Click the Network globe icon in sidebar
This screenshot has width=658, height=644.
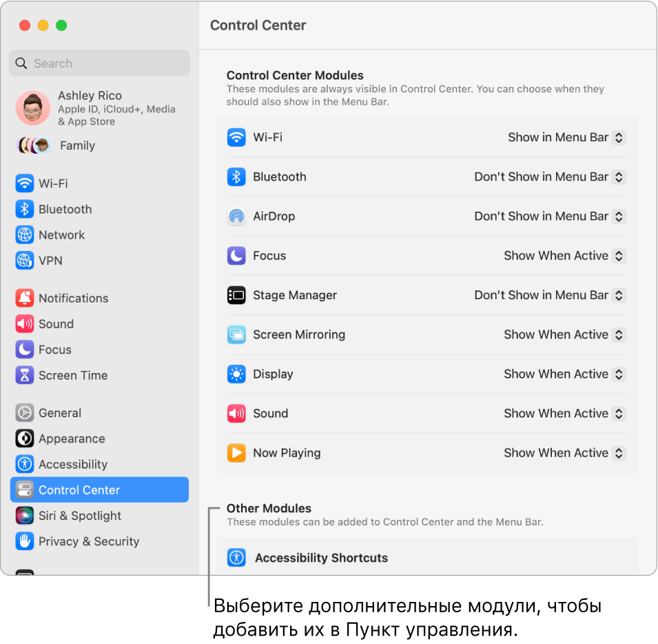(25, 234)
